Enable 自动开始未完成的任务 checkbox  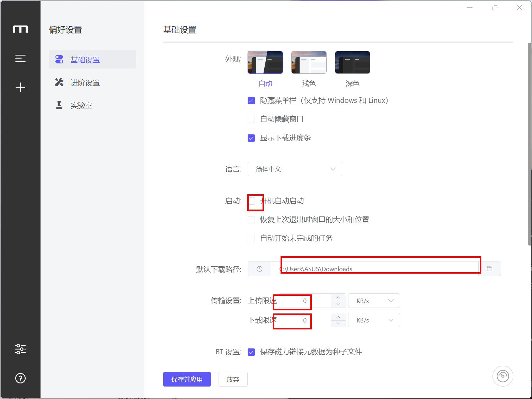[251, 239]
